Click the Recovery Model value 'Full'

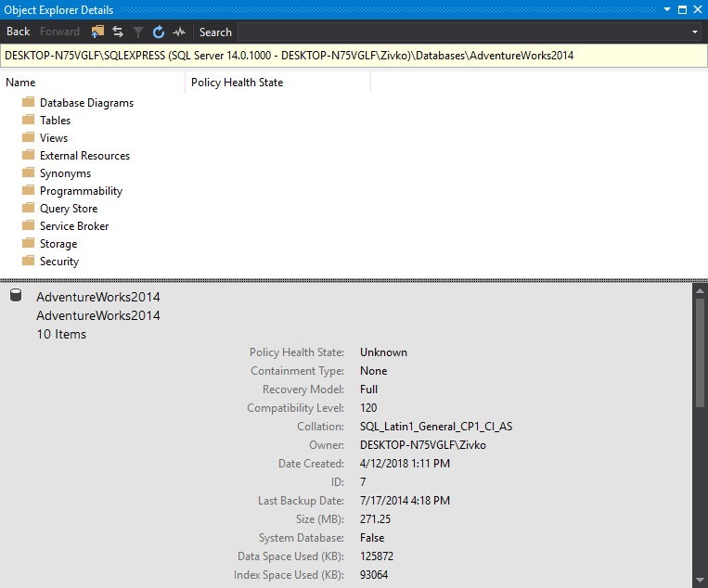pos(368,390)
